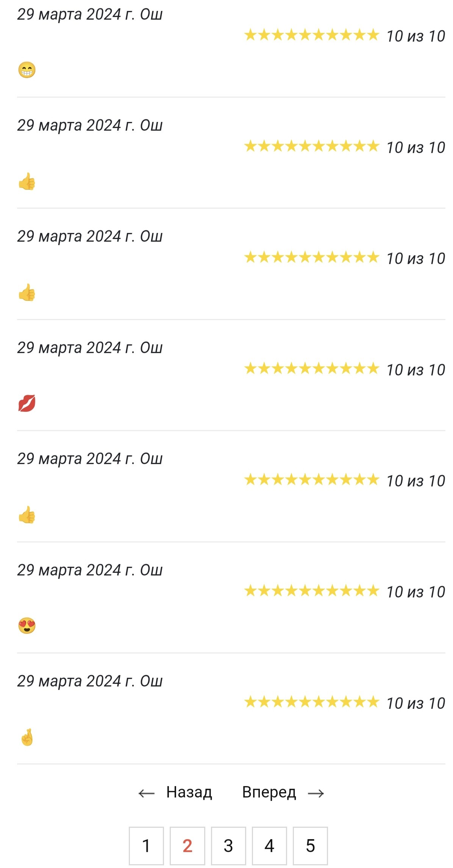Click star rating of the topmost review
Image resolution: width=453 pixels, height=868 pixels.
coord(311,35)
